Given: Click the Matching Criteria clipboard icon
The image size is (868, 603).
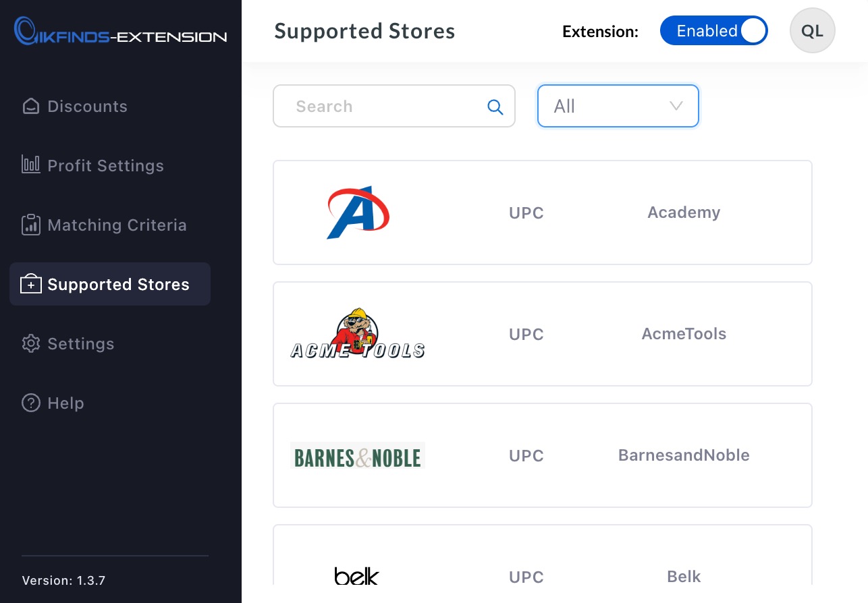Looking at the screenshot, I should tap(31, 225).
